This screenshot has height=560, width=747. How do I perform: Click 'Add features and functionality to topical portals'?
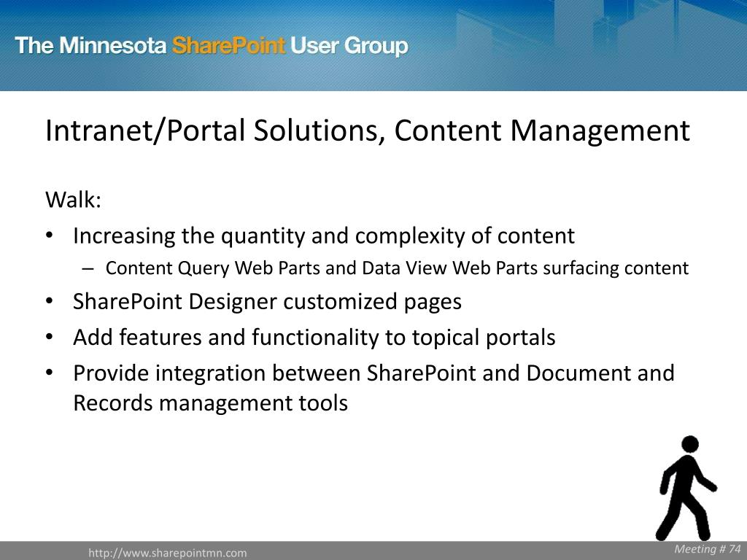tap(314, 337)
